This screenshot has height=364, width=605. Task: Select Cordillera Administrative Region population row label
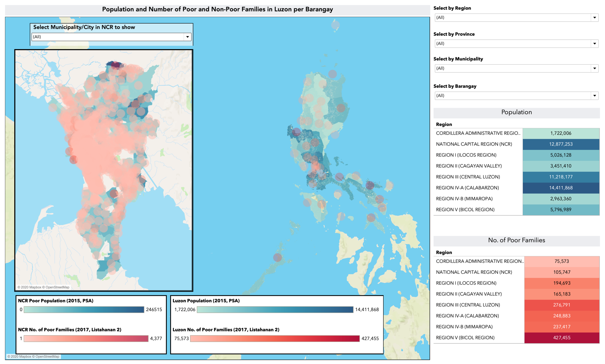coord(478,133)
